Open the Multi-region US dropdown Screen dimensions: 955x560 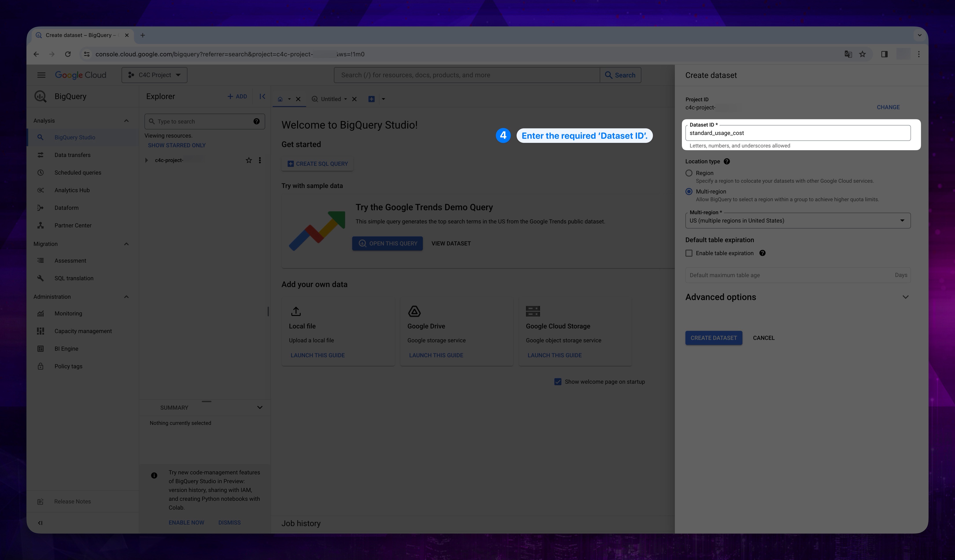coord(798,221)
